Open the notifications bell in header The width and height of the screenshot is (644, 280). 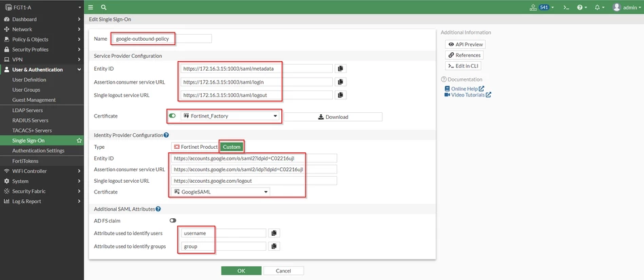[x=599, y=7]
